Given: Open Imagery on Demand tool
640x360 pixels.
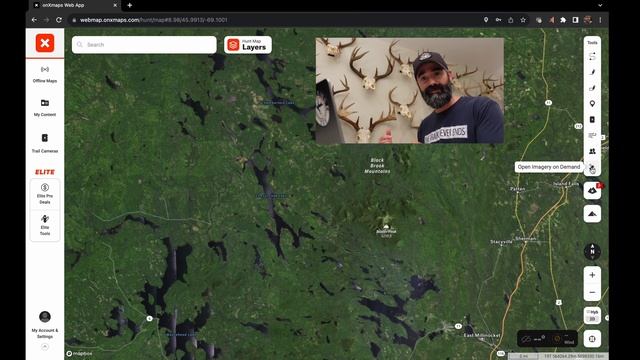Looking at the screenshot, I should pos(592,167).
